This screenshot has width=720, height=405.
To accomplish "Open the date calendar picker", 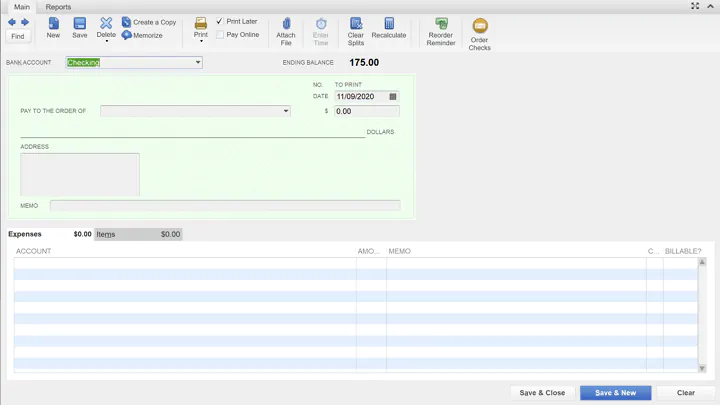I will tap(393, 96).
